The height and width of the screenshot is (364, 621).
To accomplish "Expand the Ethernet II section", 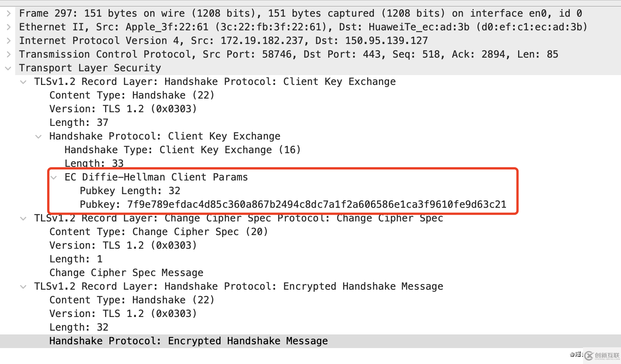I will [8, 27].
